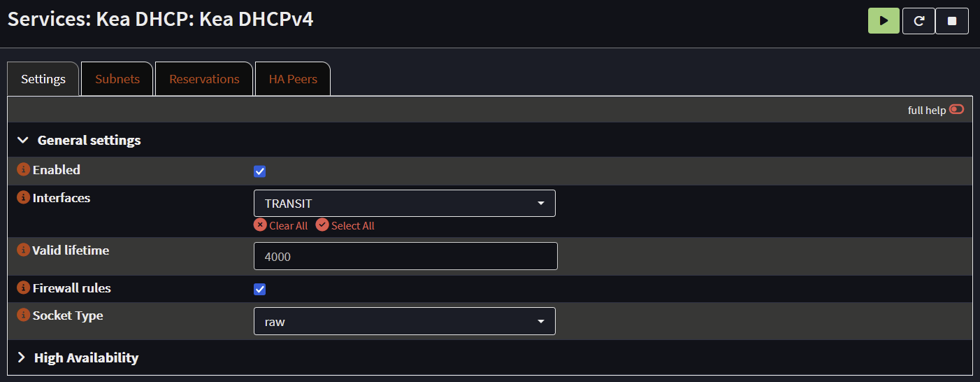Switch to the Subnets tab
Image resolution: width=980 pixels, height=382 pixels.
pyautogui.click(x=117, y=79)
